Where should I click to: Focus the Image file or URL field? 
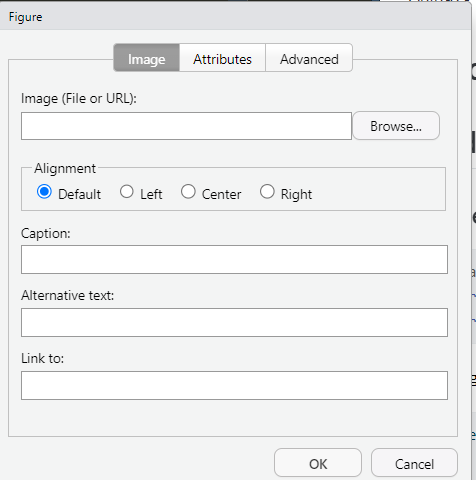(x=186, y=126)
